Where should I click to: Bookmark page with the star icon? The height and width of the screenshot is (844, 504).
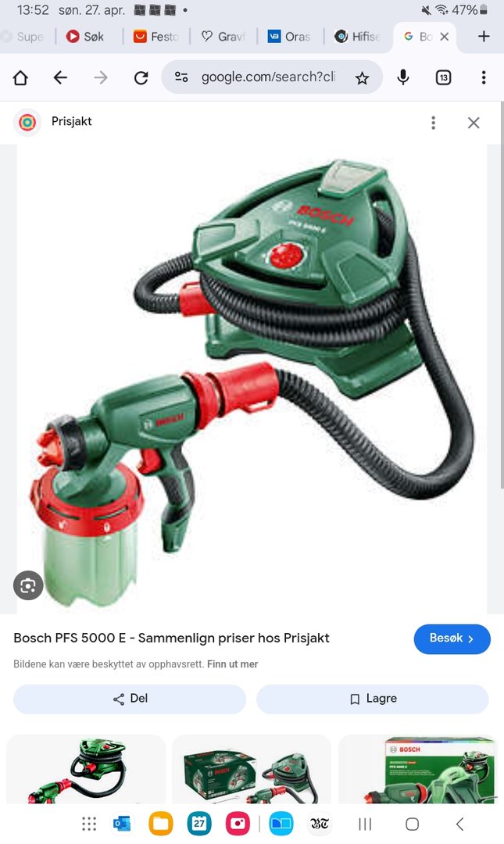pos(362,79)
